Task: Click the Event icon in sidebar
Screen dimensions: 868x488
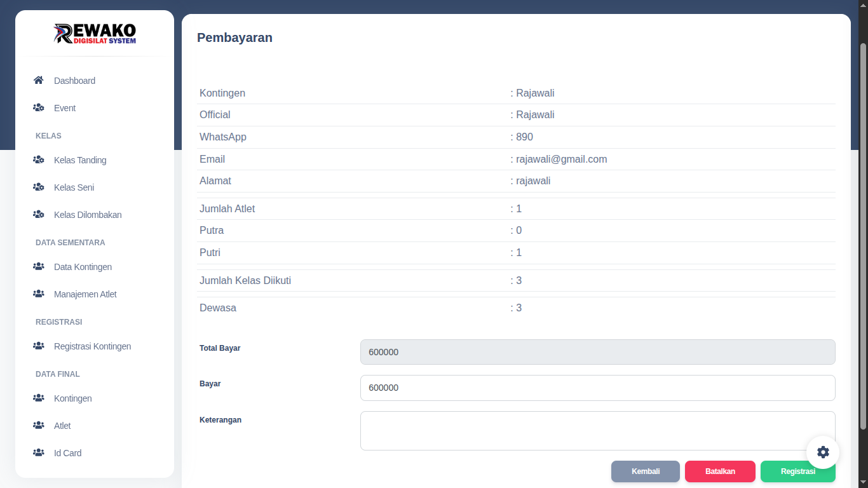Action: click(39, 108)
